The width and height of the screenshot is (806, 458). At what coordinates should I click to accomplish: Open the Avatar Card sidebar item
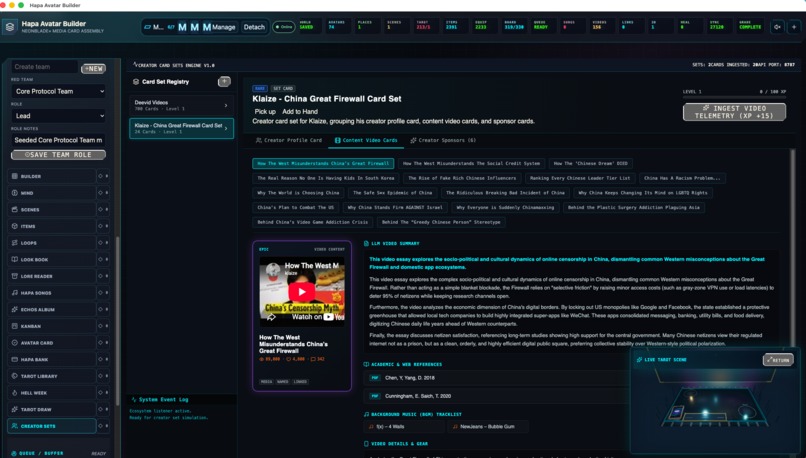click(51, 343)
